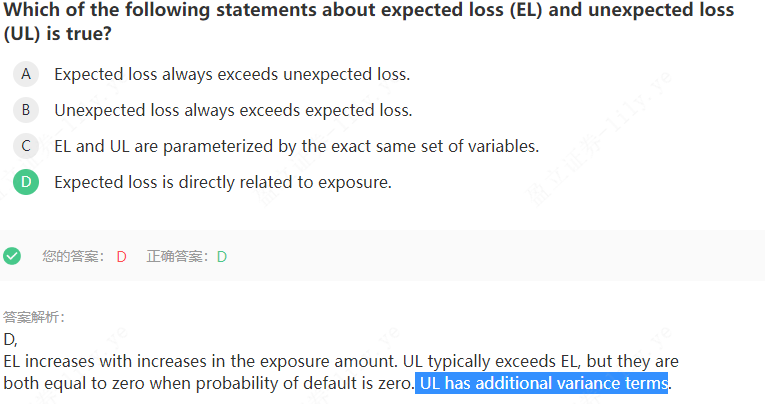
Task: Click the explanation line starting 'EL increases'
Action: pos(340,360)
